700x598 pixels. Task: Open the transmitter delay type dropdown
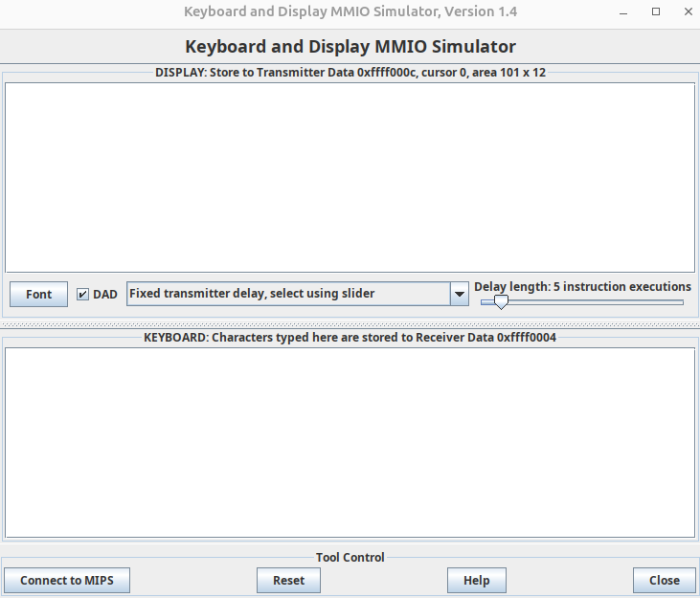point(297,294)
